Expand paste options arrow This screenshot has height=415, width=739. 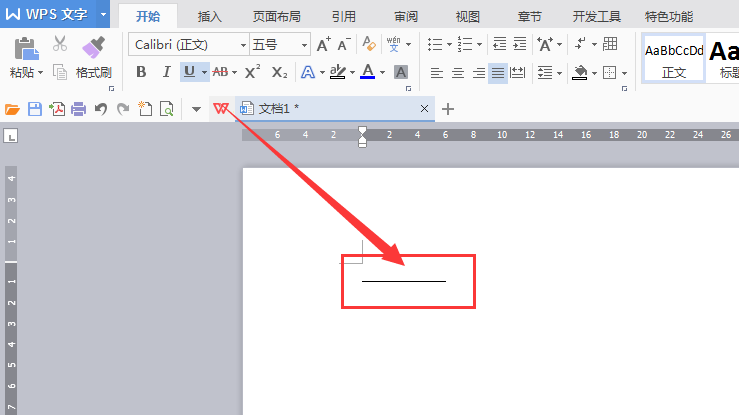pos(41,73)
